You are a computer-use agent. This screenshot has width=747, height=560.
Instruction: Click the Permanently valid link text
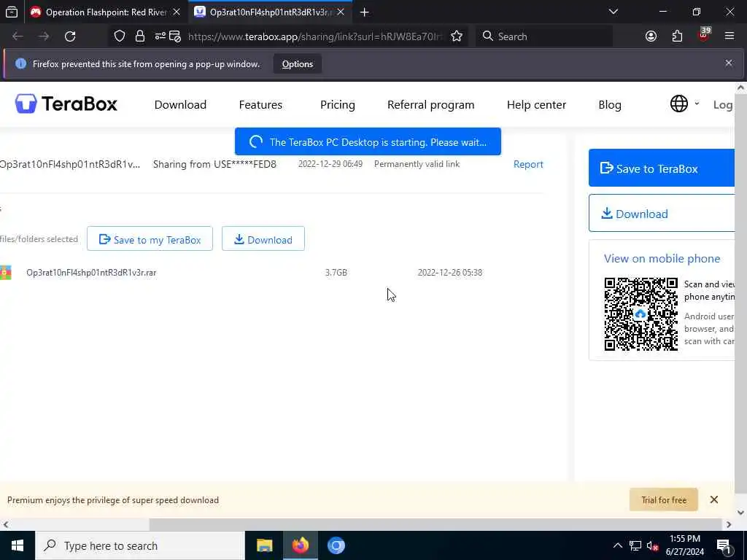tap(417, 164)
